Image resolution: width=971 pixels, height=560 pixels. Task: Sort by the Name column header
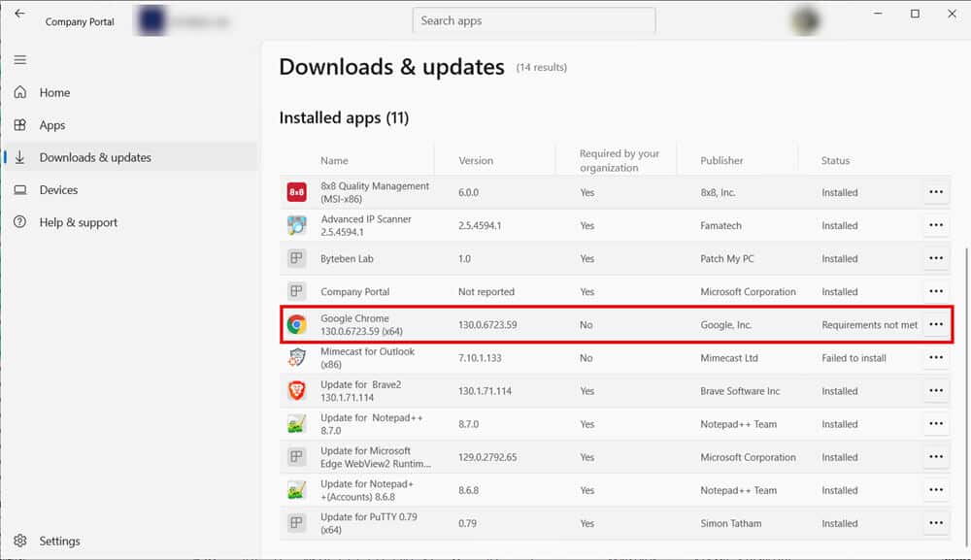[x=334, y=160]
